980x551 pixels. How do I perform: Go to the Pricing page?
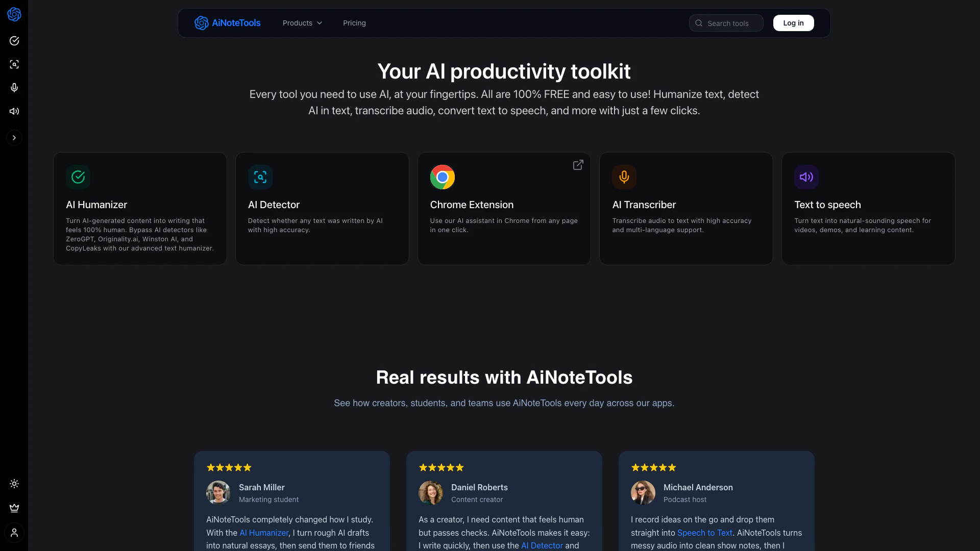click(x=354, y=23)
